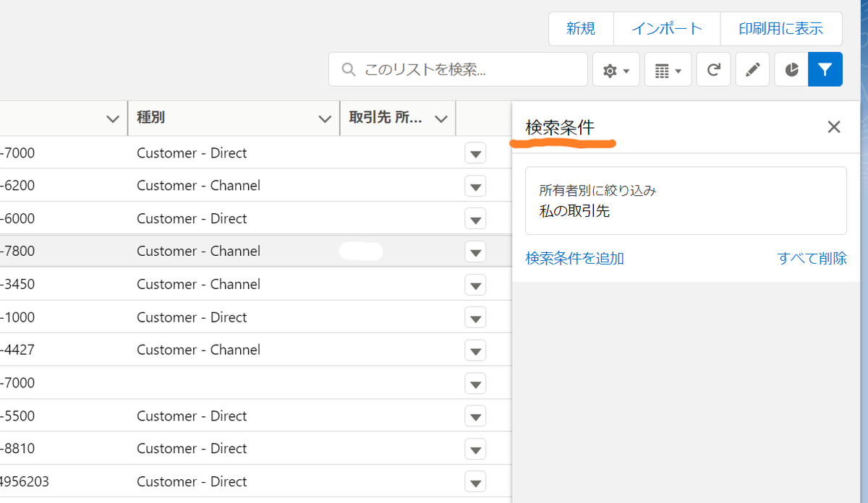
Task: Click the 新規 button
Action: pyautogui.click(x=580, y=28)
